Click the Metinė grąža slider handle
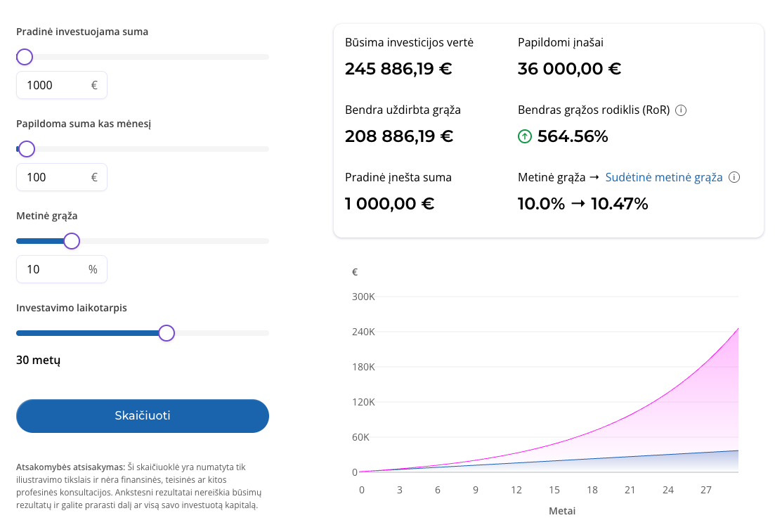Viewport: 775px width, 532px height. [x=72, y=241]
